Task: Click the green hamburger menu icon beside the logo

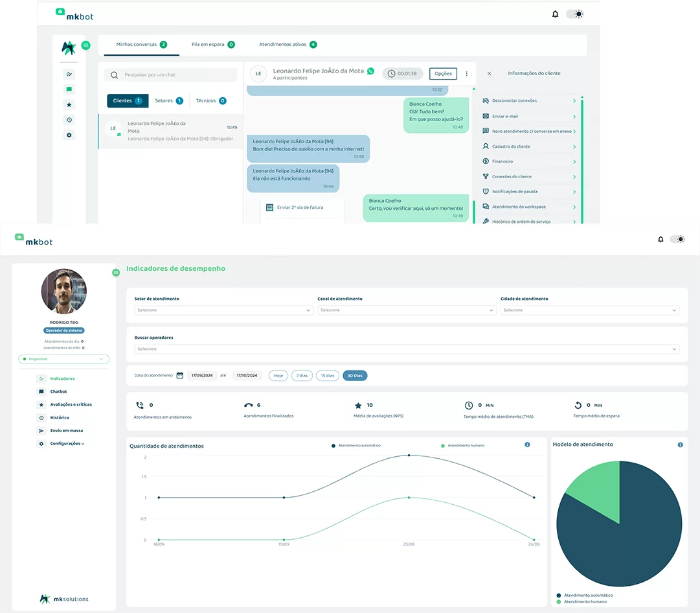Action: (86, 45)
